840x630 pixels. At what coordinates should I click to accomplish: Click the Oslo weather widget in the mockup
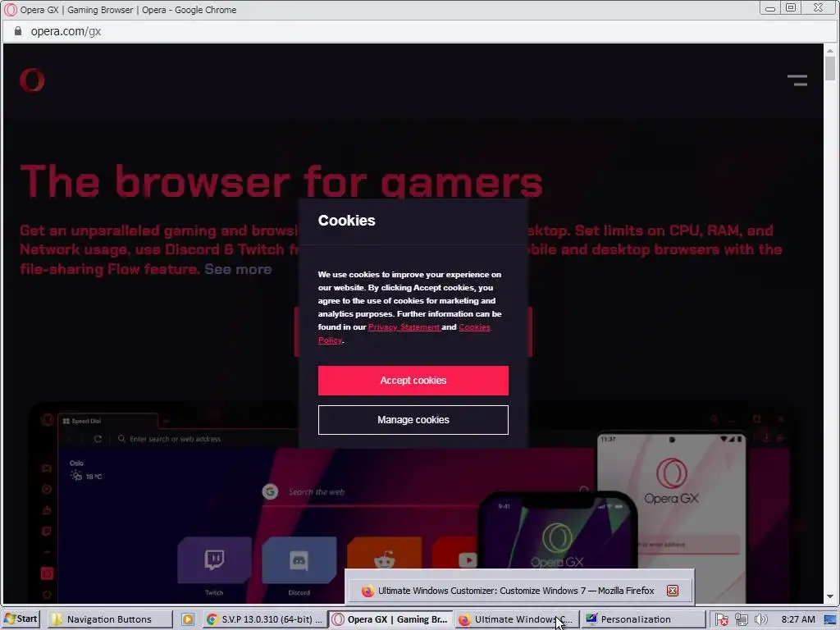coord(85,470)
